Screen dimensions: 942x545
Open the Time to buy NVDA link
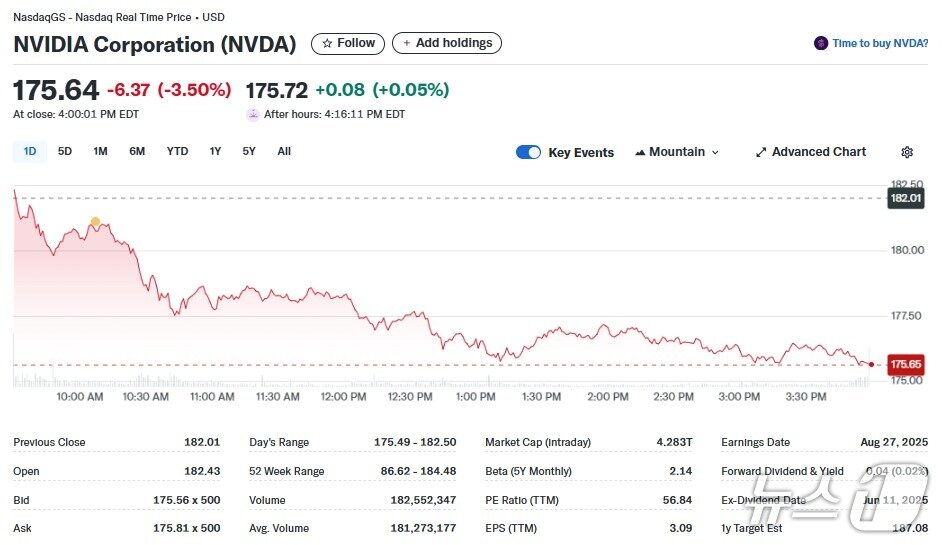pos(880,43)
